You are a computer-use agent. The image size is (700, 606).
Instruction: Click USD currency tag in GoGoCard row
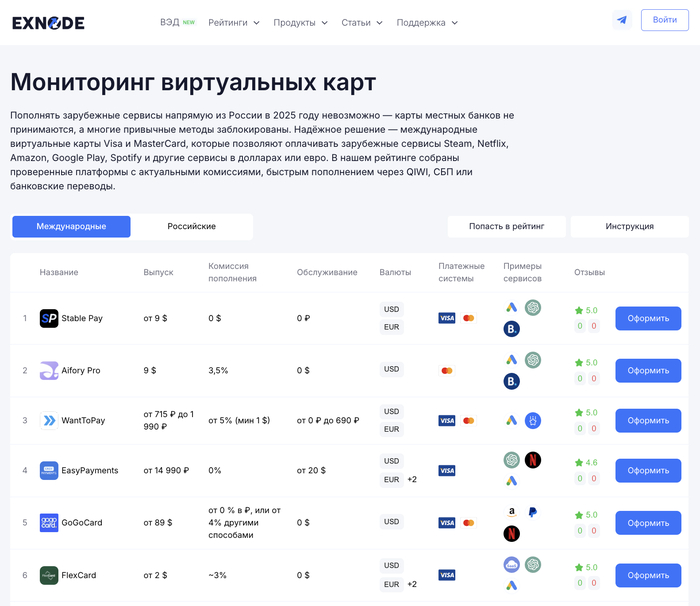[x=392, y=522]
